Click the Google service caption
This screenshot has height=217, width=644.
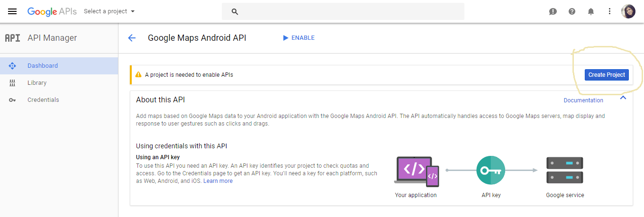click(565, 195)
